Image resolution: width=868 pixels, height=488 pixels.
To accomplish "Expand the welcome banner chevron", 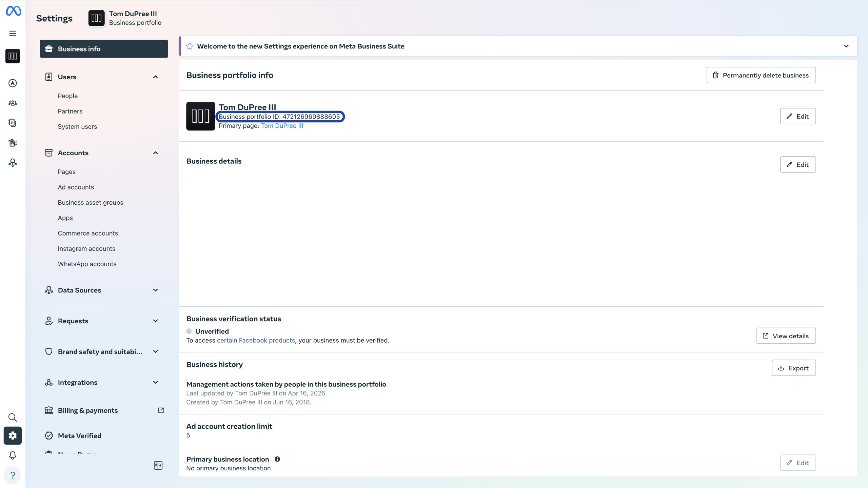I will [x=846, y=46].
